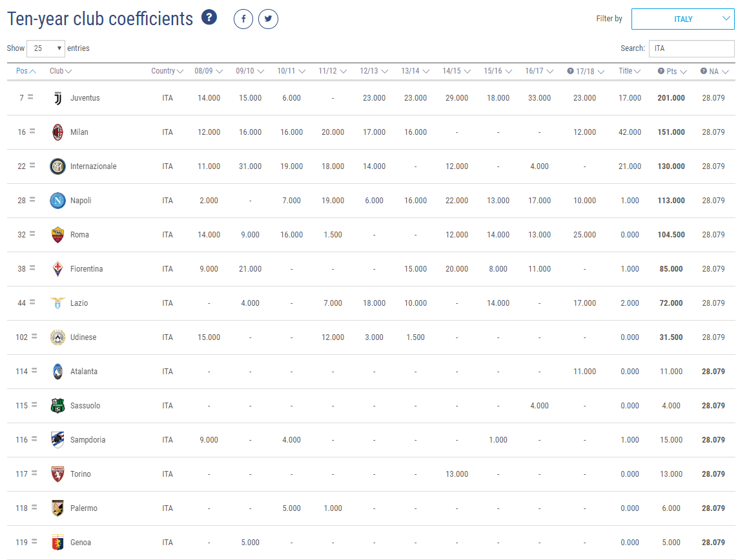Share page on Twitter
Viewport: 738px width, 560px height.
[x=269, y=19]
